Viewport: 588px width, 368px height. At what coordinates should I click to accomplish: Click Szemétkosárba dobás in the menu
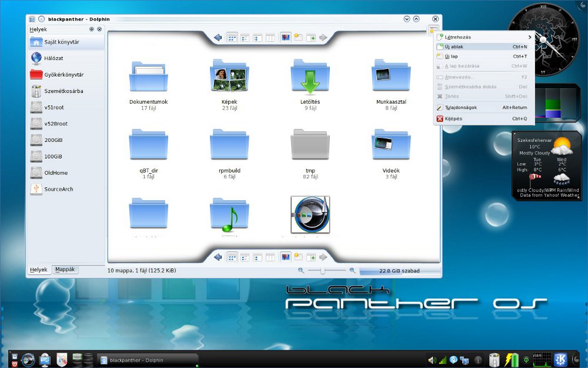[x=484, y=87]
